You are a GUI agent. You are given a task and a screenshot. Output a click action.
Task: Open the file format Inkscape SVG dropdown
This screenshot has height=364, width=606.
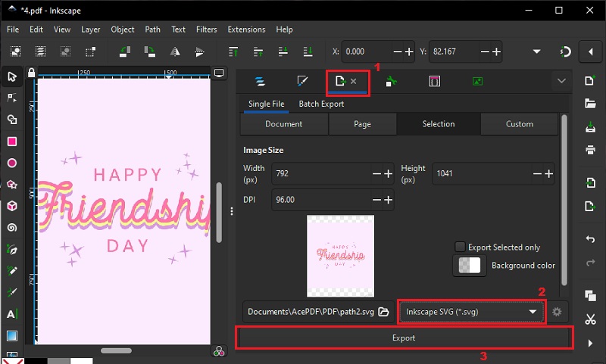[471, 312]
